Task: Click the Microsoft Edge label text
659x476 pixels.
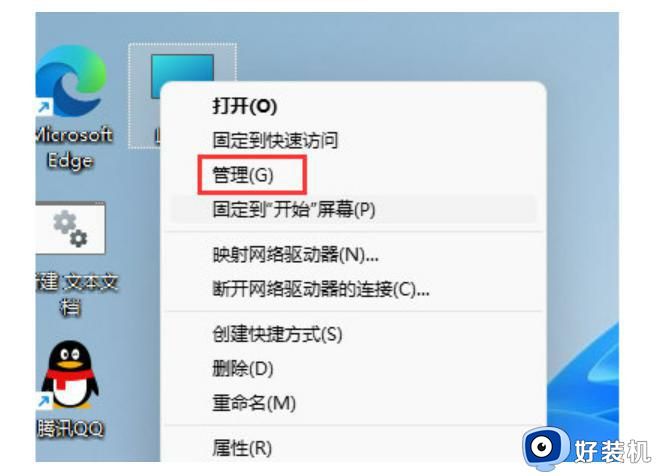Action: click(x=73, y=147)
